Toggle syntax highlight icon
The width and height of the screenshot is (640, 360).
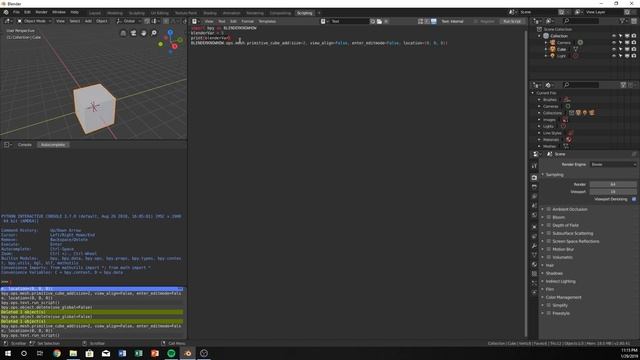[x=433, y=21]
